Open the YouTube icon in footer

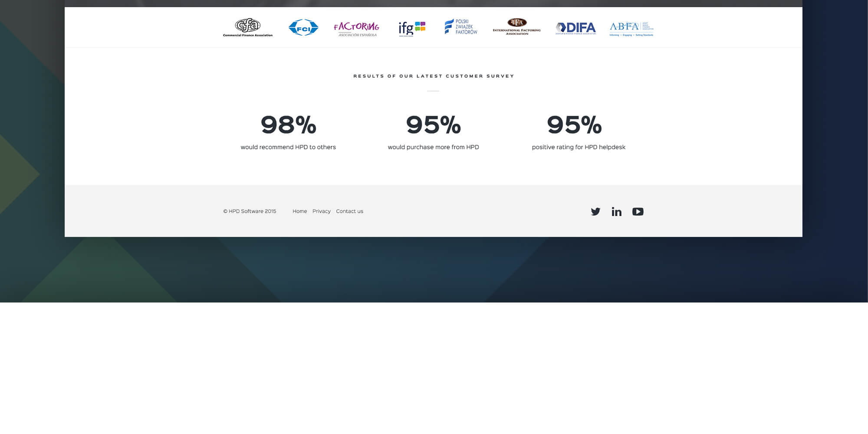tap(638, 211)
